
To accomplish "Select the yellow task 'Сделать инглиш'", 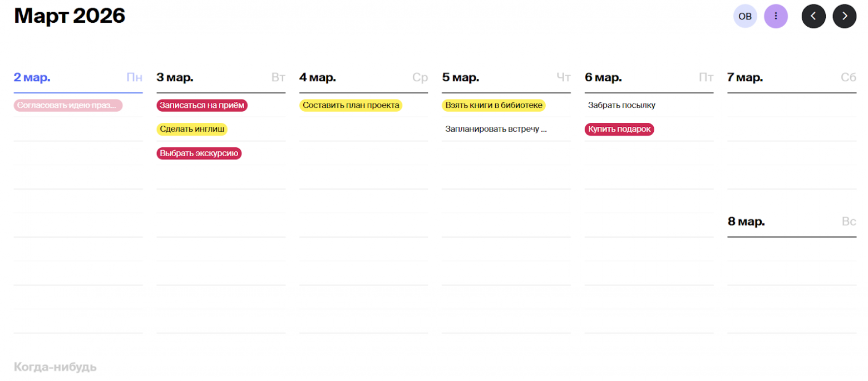I will 192,129.
